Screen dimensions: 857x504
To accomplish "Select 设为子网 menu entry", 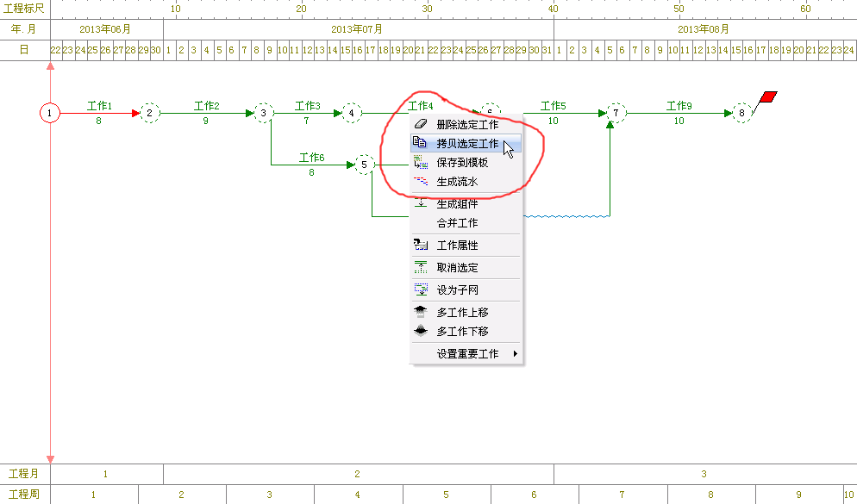I will pos(466,290).
